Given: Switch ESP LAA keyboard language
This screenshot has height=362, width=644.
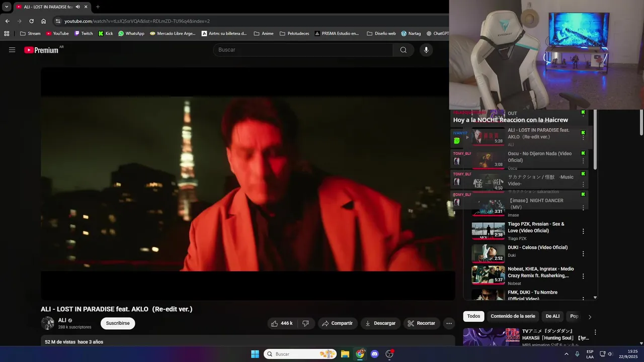Looking at the screenshot, I should (x=590, y=354).
